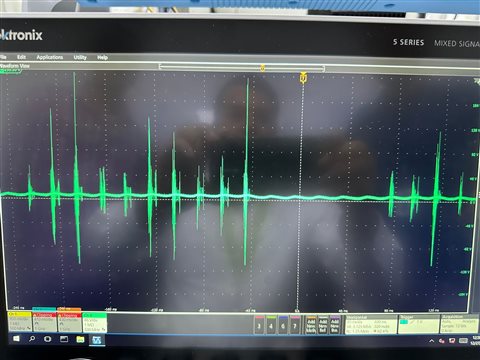Open File Explorer from the taskbar
This screenshot has height=360, width=480.
[x=80, y=340]
